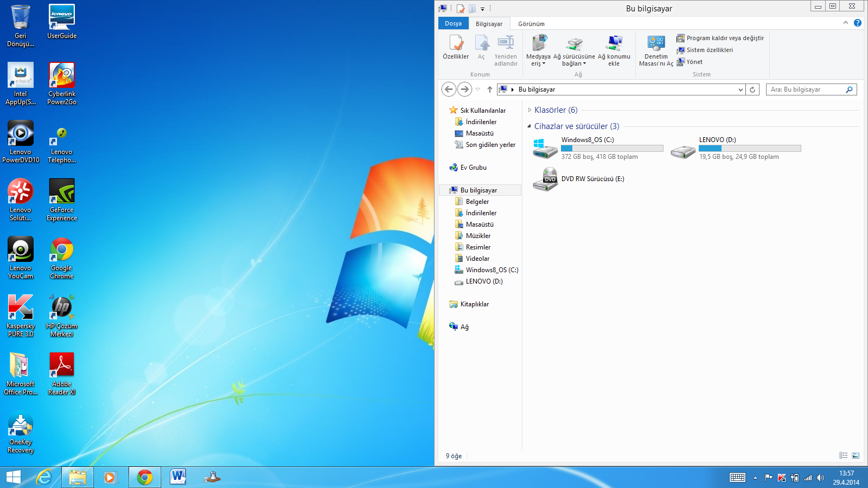
Task: Select the GeForce Experience desktop icon
Action: point(62,200)
